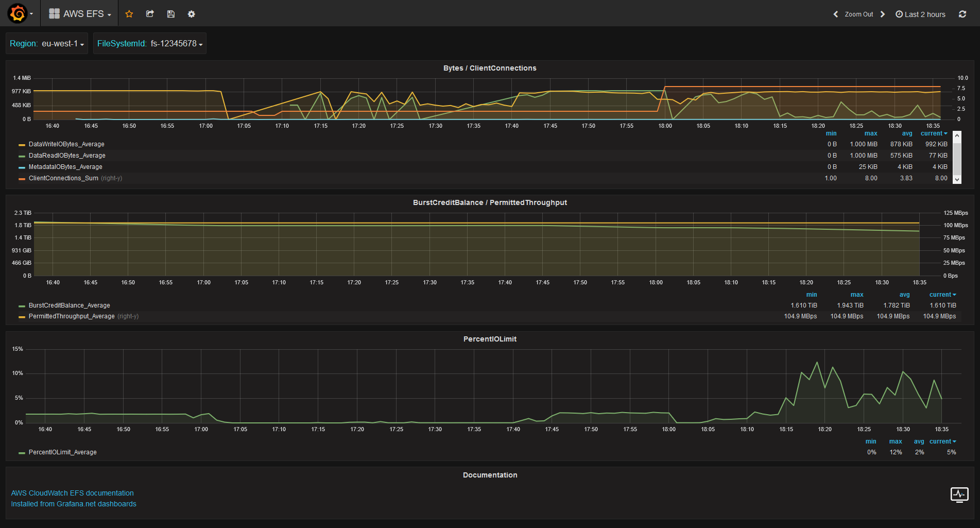980x528 pixels.
Task: Toggle DataWriteIOBytes_Average series in legend
Action: pos(66,144)
